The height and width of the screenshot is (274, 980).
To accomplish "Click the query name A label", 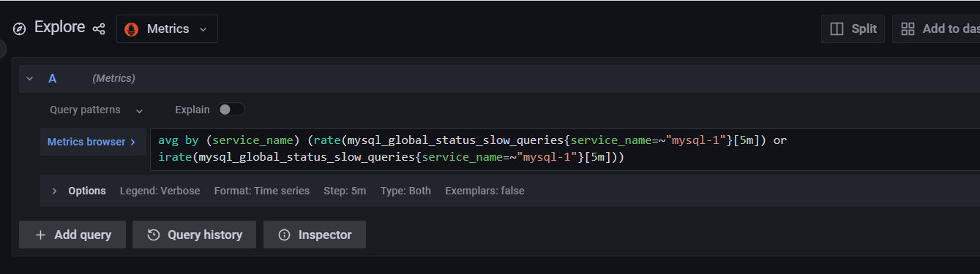I will [52, 78].
